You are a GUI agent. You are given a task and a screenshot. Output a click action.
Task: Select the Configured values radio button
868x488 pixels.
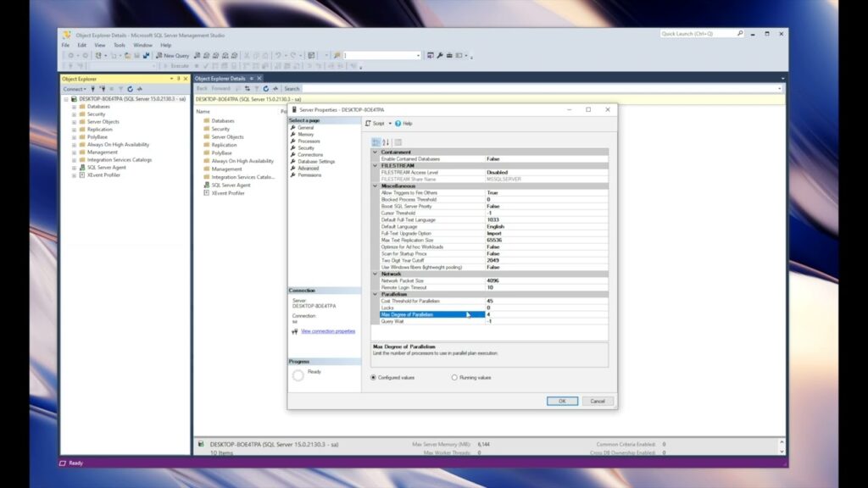[x=373, y=377]
